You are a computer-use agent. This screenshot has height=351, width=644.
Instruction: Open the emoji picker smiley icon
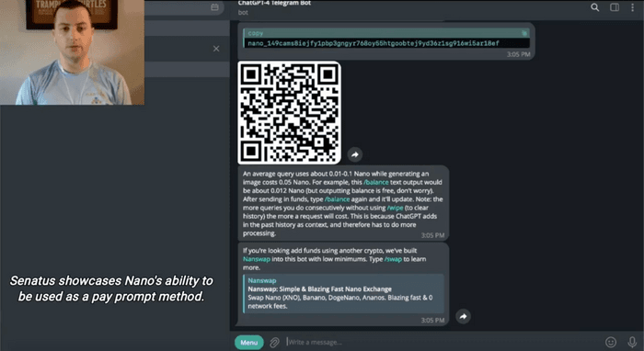tap(611, 342)
